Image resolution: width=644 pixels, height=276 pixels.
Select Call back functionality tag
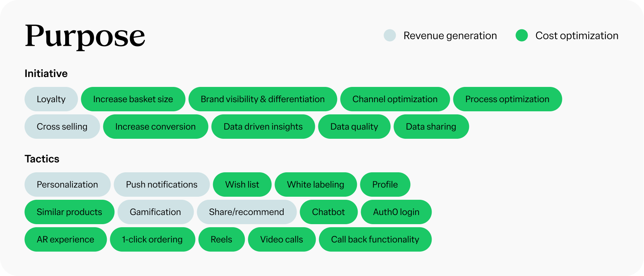375,239
